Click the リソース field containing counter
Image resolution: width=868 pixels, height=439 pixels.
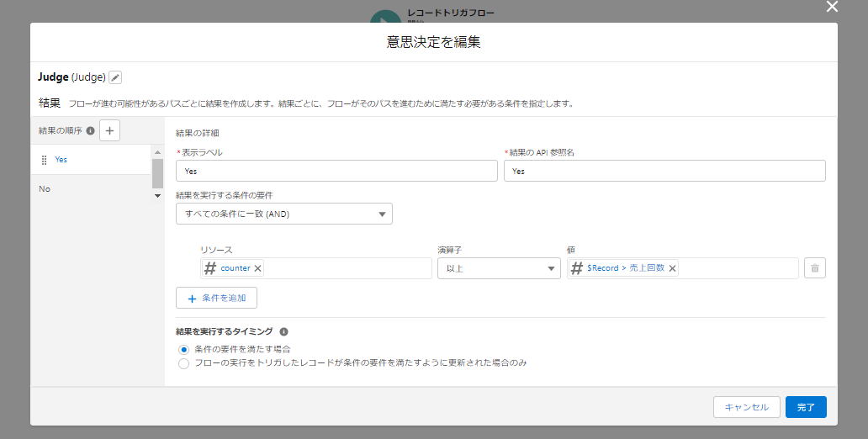pos(316,268)
